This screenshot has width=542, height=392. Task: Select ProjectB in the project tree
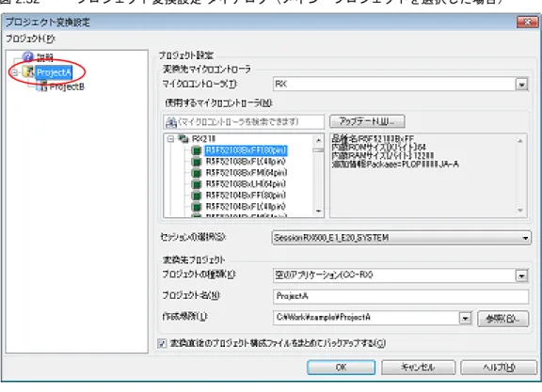(67, 86)
